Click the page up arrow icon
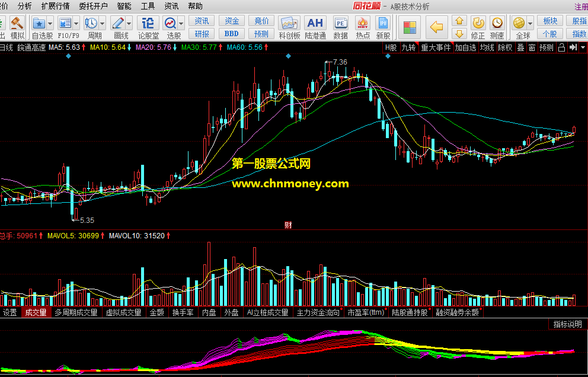 coord(459,21)
